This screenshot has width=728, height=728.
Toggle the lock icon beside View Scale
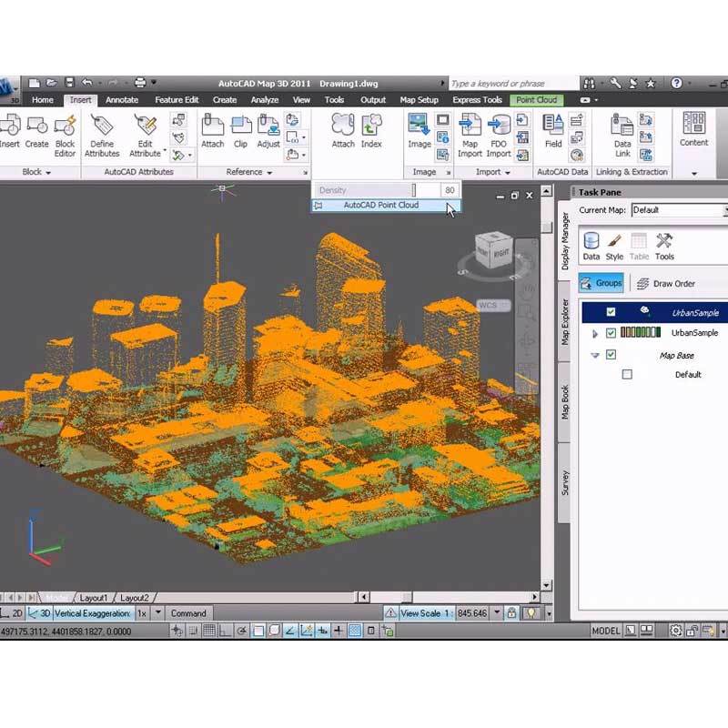coord(511,612)
